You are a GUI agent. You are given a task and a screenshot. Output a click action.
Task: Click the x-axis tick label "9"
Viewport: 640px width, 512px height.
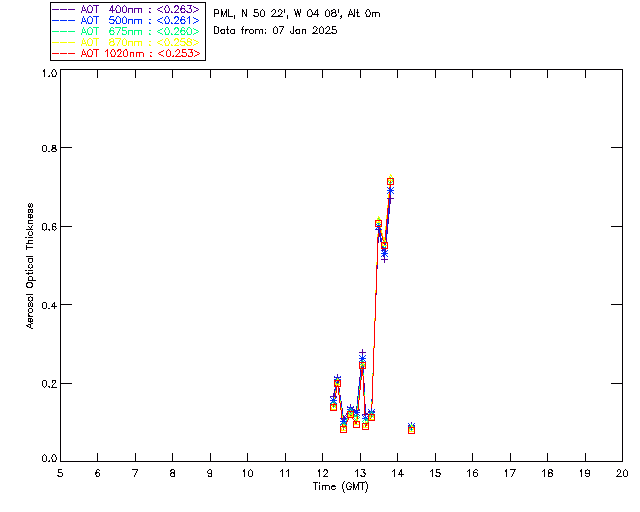(210, 473)
